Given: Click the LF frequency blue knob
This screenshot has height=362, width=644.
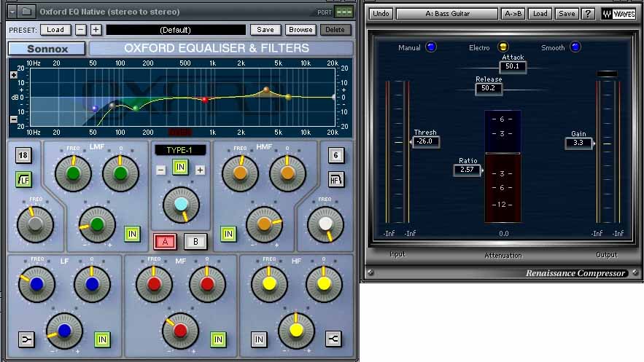Looking at the screenshot, I should (36, 283).
